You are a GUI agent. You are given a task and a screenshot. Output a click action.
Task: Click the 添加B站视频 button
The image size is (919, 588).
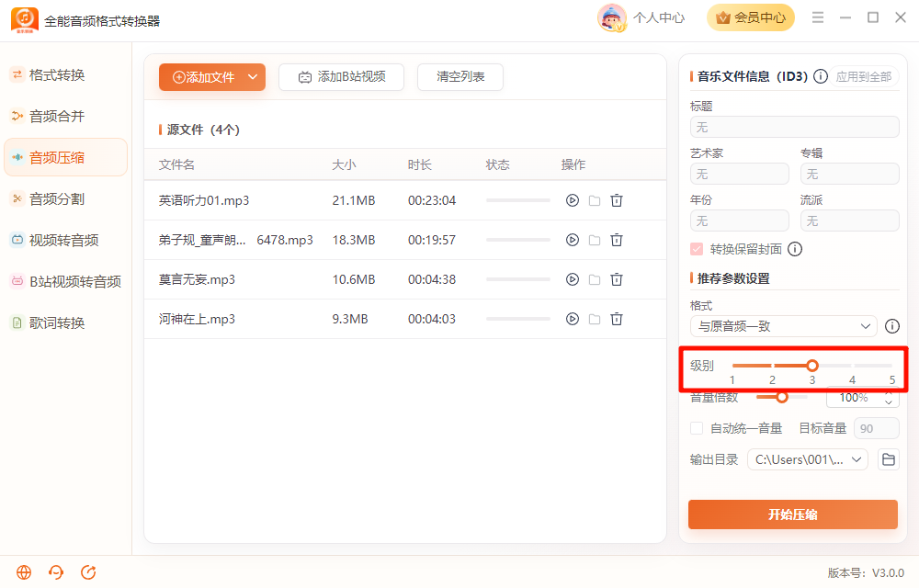click(x=341, y=77)
